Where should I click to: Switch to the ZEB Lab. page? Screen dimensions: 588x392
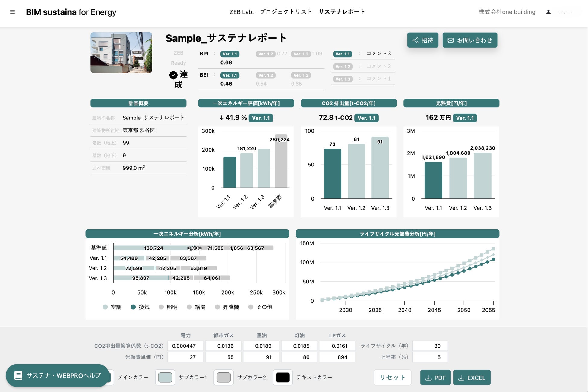tap(241, 12)
